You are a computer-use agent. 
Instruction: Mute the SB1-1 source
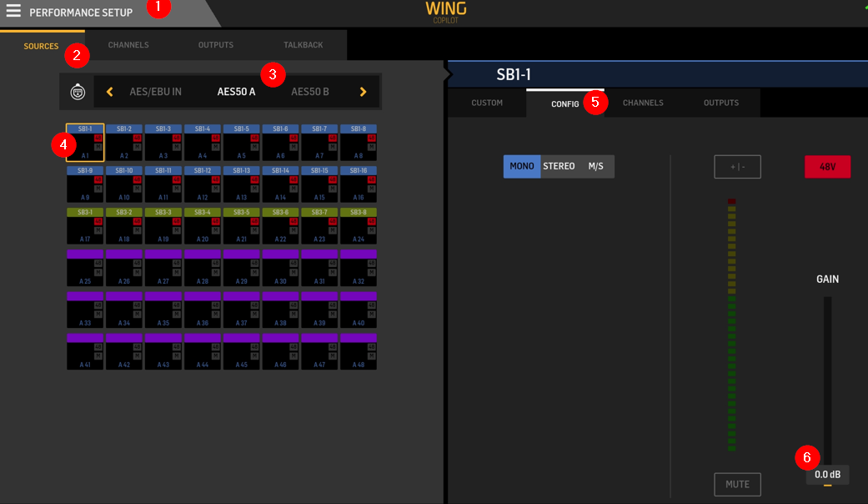pos(737,484)
